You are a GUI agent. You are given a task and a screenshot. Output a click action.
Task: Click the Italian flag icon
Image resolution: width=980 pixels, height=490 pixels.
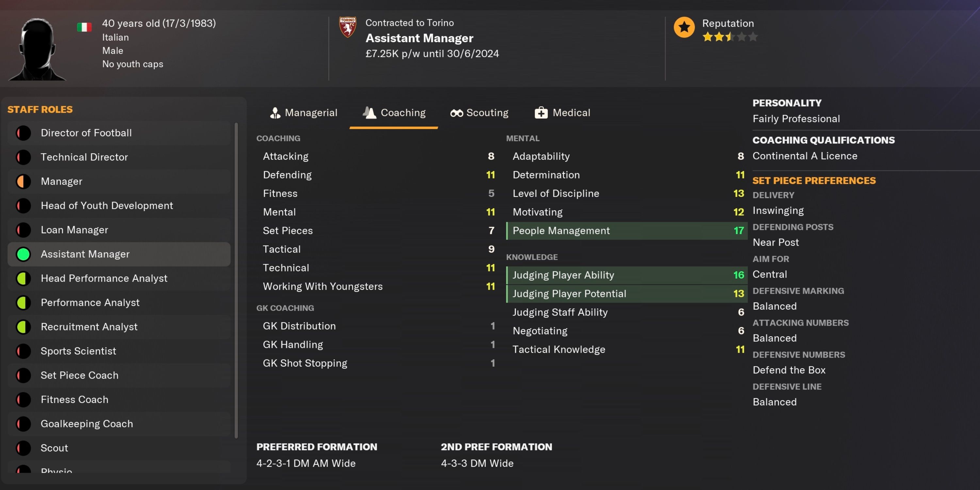point(84,27)
